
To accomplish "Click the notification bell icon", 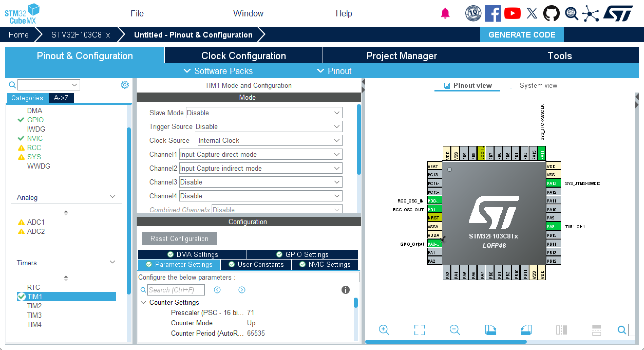I will (445, 13).
